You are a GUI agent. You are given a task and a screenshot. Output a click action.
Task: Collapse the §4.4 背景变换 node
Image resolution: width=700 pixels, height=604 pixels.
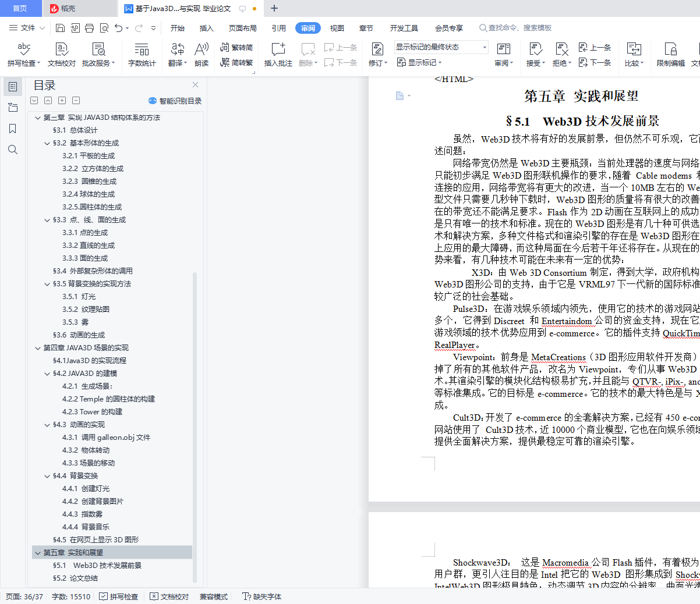(47, 476)
